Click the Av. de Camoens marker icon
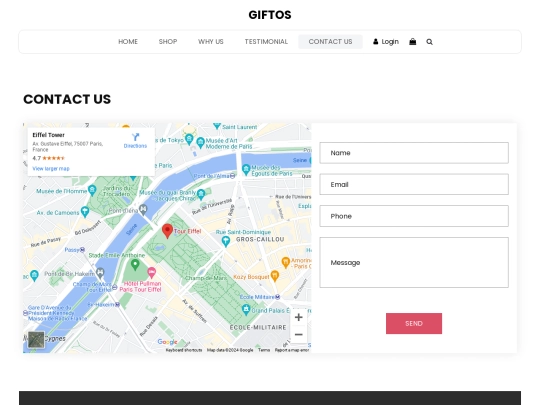The height and width of the screenshot is (405, 540). (85, 211)
